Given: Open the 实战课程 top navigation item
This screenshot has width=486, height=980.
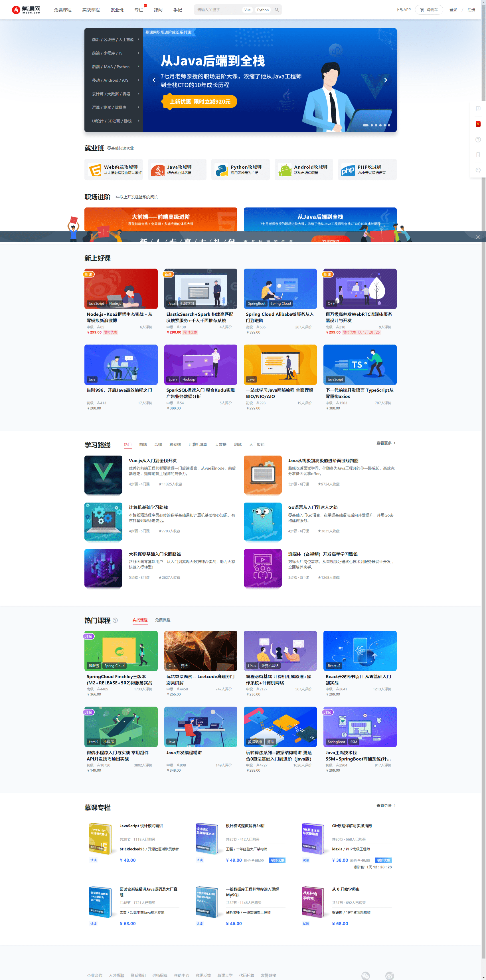Looking at the screenshot, I should 91,10.
